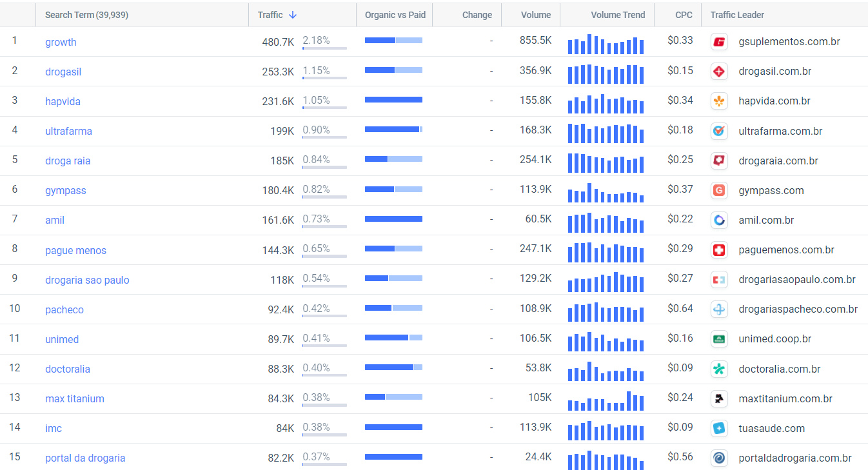Image resolution: width=868 pixels, height=470 pixels.
Task: Click the gympass.com favicon icon
Action: pyautogui.click(x=719, y=190)
